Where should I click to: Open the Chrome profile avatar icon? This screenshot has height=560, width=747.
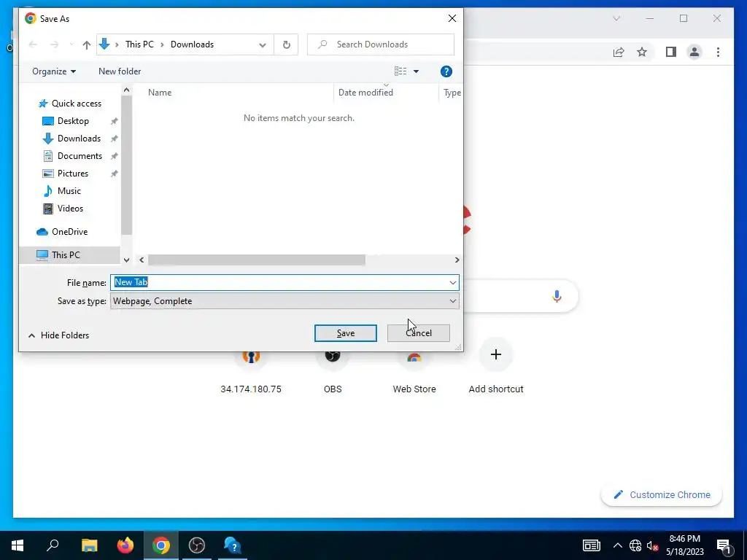[694, 52]
